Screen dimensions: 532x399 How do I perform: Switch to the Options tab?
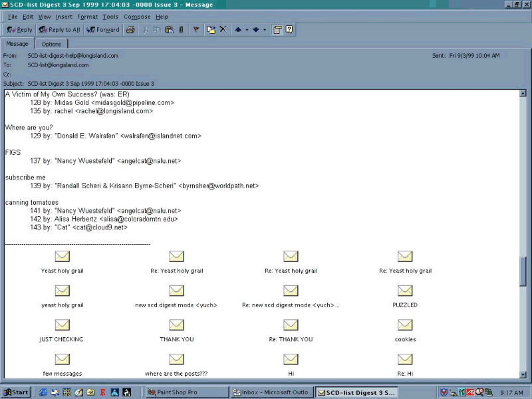pos(51,44)
